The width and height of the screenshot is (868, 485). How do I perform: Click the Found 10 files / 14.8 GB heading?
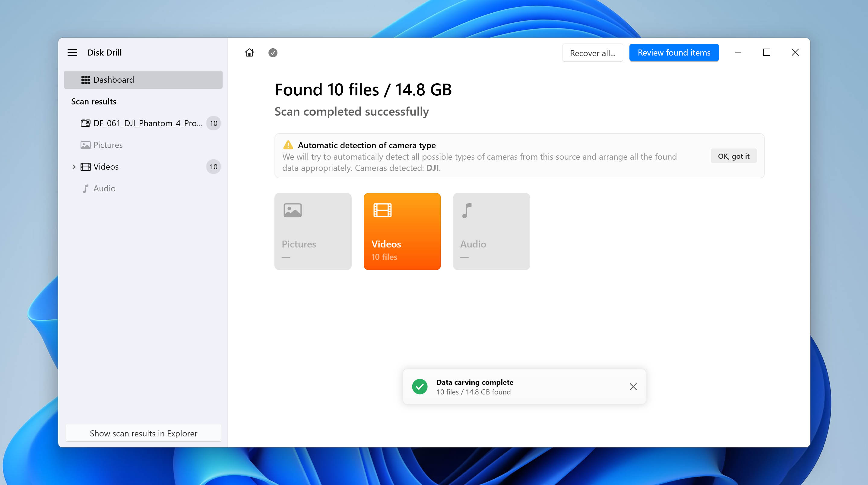(x=363, y=90)
